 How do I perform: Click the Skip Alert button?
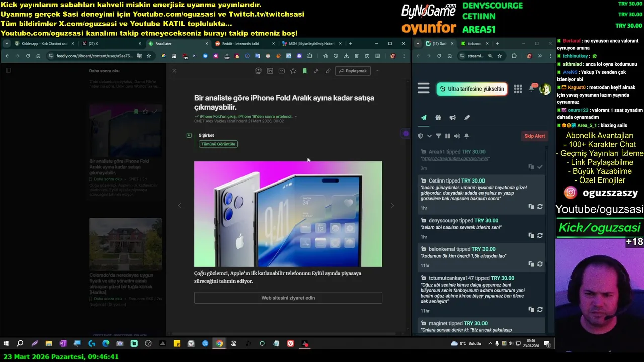click(x=535, y=136)
